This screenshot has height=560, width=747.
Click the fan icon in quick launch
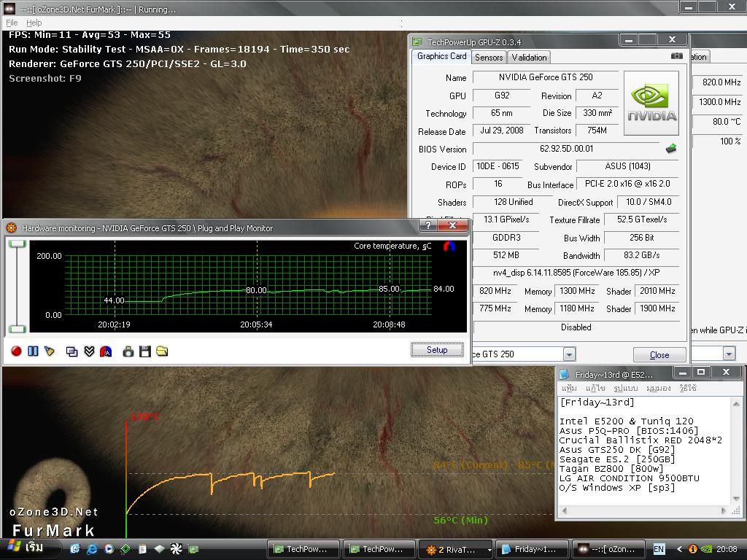point(176,549)
